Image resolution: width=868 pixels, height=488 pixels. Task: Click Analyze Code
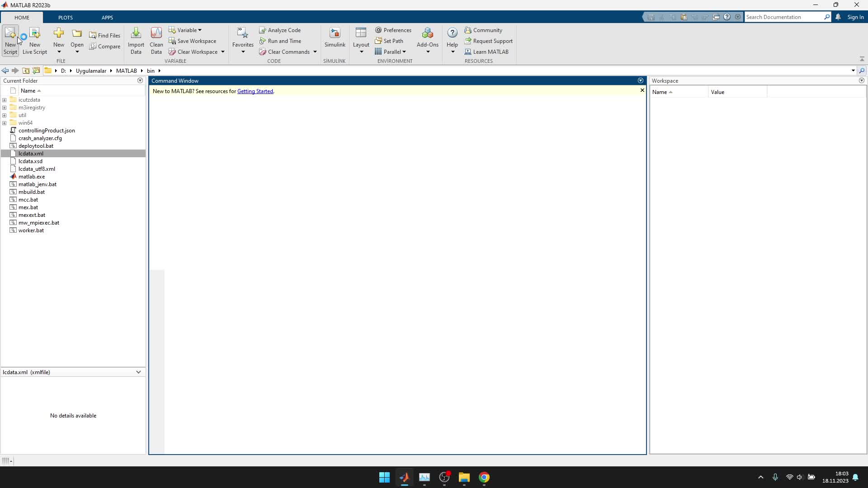click(x=280, y=30)
